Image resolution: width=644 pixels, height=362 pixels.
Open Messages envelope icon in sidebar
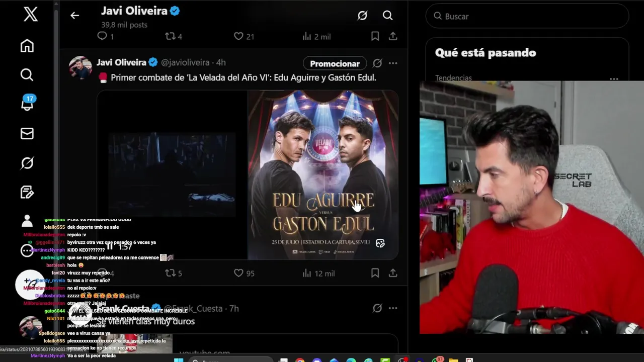pos(27,133)
